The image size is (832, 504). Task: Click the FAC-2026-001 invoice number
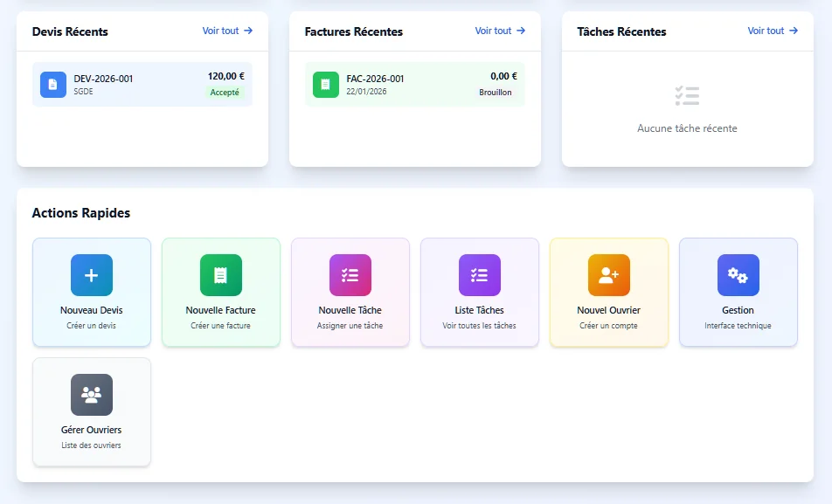coord(375,79)
